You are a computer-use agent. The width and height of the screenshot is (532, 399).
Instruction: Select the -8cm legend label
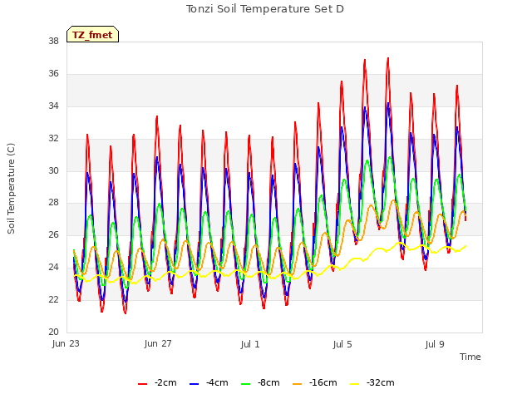coord(268,382)
